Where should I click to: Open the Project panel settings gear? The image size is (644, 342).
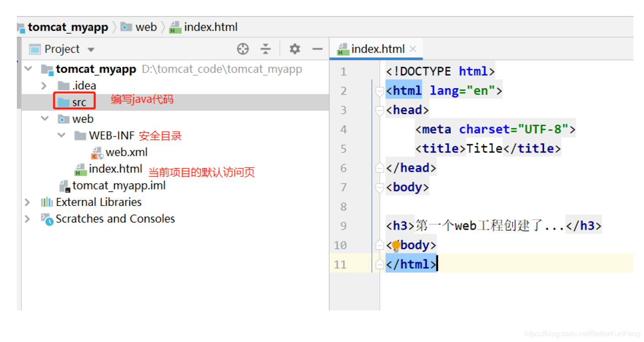tap(295, 49)
